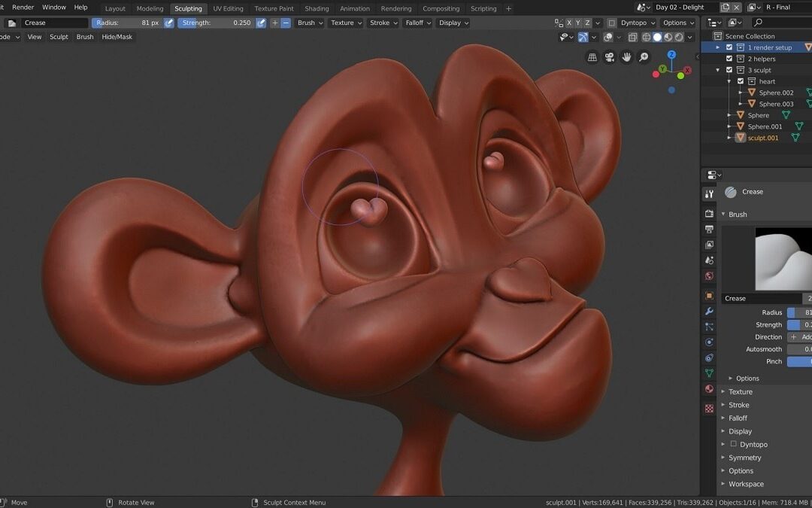This screenshot has width=812, height=508.
Task: Open the Render properties tab icon
Action: pos(709,214)
